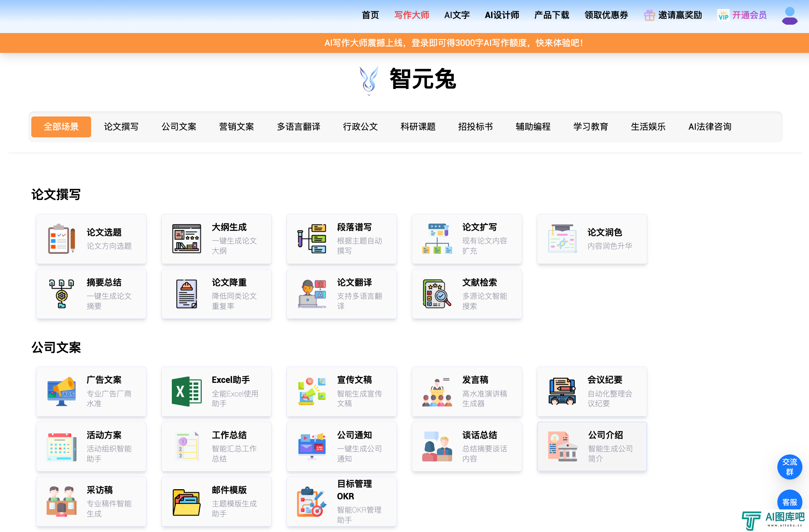
Task: Click the 会议纪要 typing keyboard icon
Action: [x=562, y=392]
